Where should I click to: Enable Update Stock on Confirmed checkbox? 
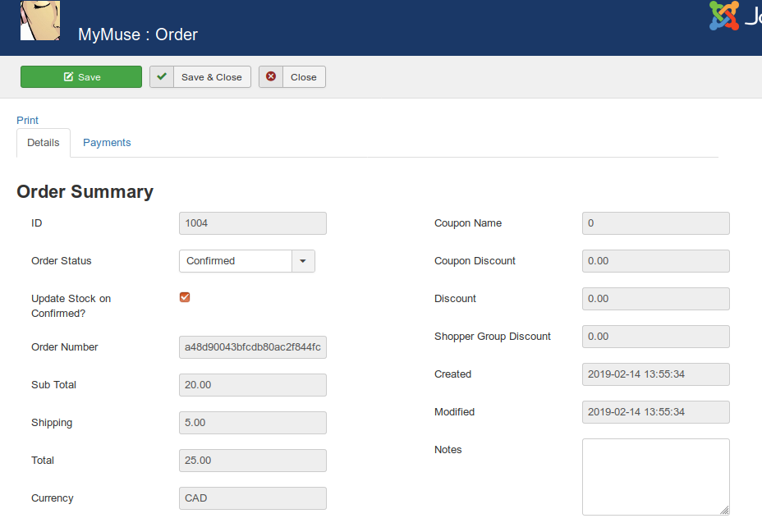pyautogui.click(x=184, y=297)
